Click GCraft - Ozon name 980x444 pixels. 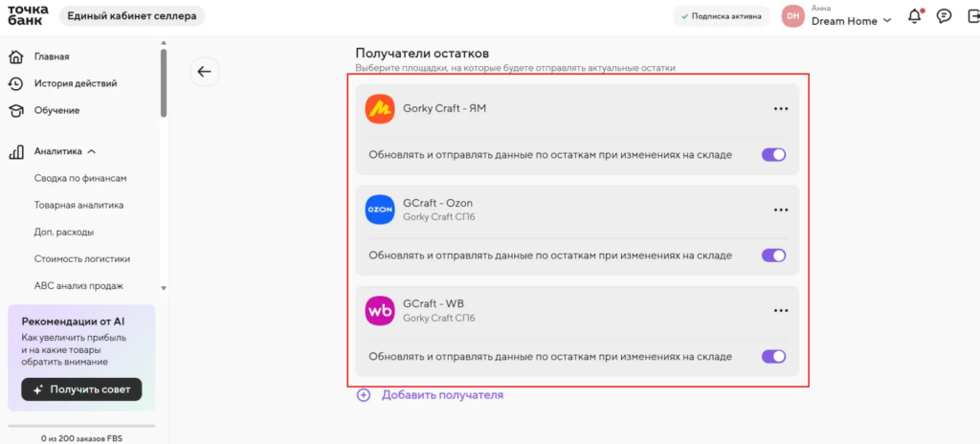point(437,203)
